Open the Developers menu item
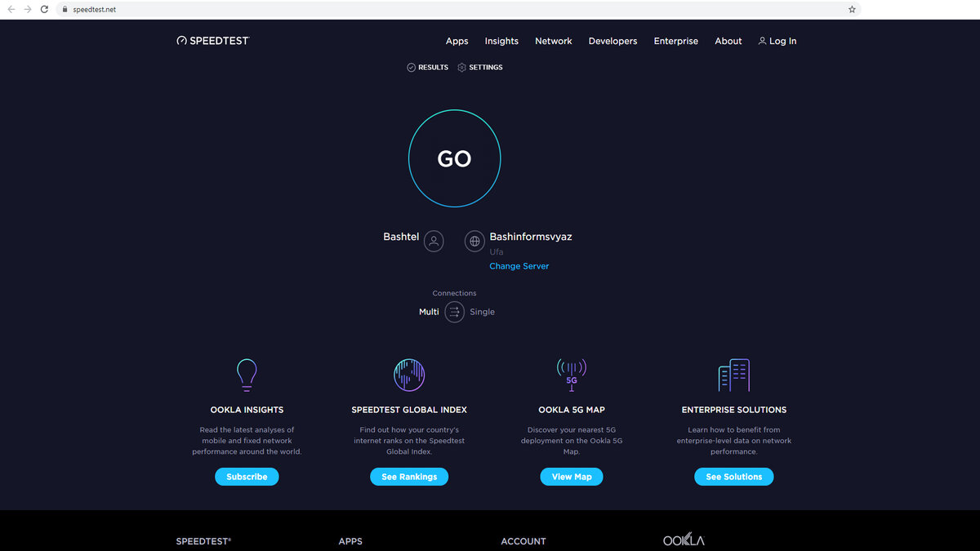Screen dimensions: 980x551 click(x=612, y=41)
